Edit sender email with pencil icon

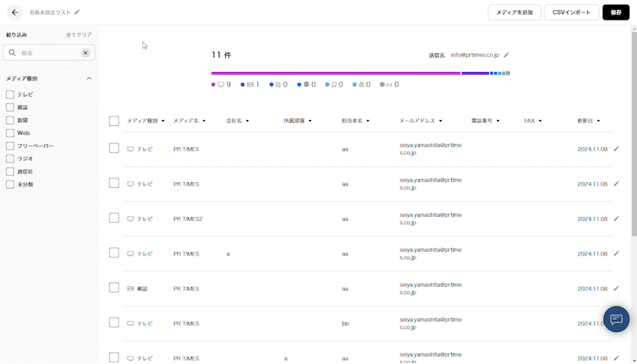507,55
